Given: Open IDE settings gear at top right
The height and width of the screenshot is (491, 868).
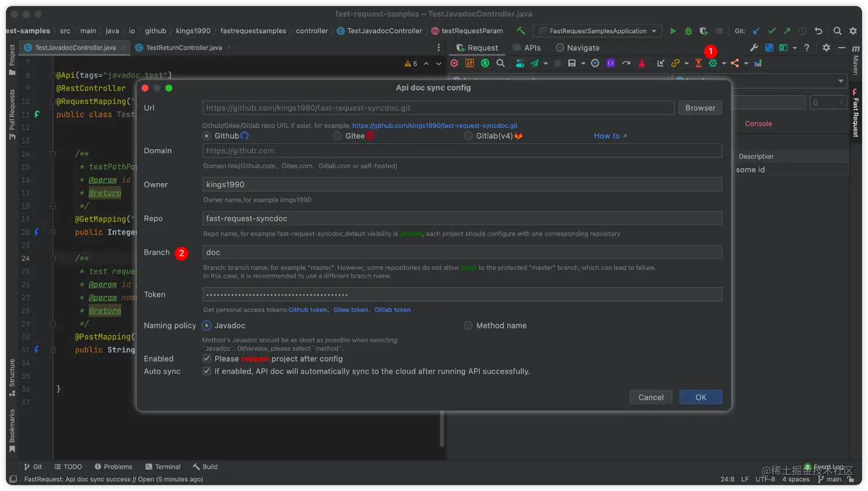Looking at the screenshot, I should pyautogui.click(x=853, y=31).
